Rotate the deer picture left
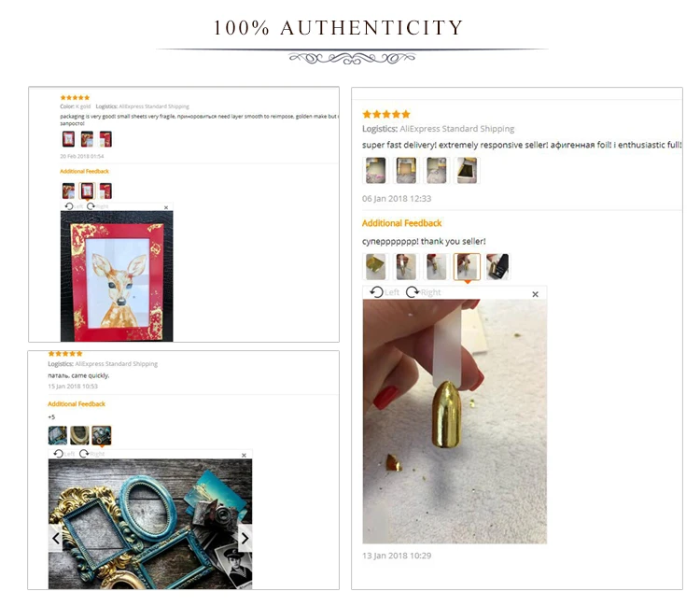Screen dimensions: 700x606 (69, 206)
